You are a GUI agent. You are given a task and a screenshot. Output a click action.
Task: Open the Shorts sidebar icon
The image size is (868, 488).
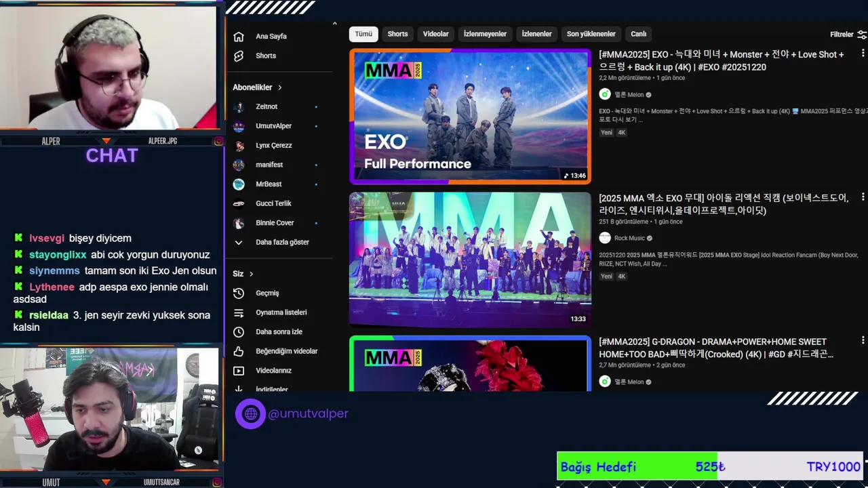coord(239,56)
